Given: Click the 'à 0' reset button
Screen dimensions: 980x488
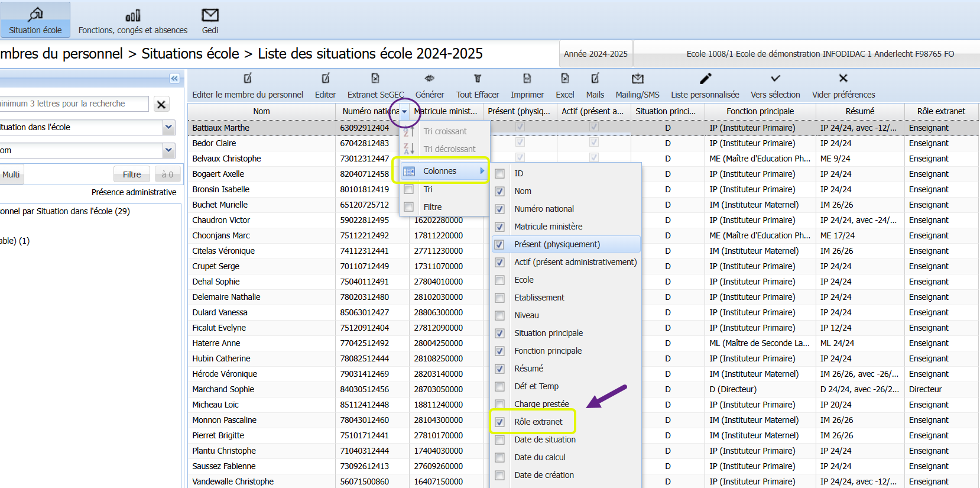Looking at the screenshot, I should (x=167, y=174).
